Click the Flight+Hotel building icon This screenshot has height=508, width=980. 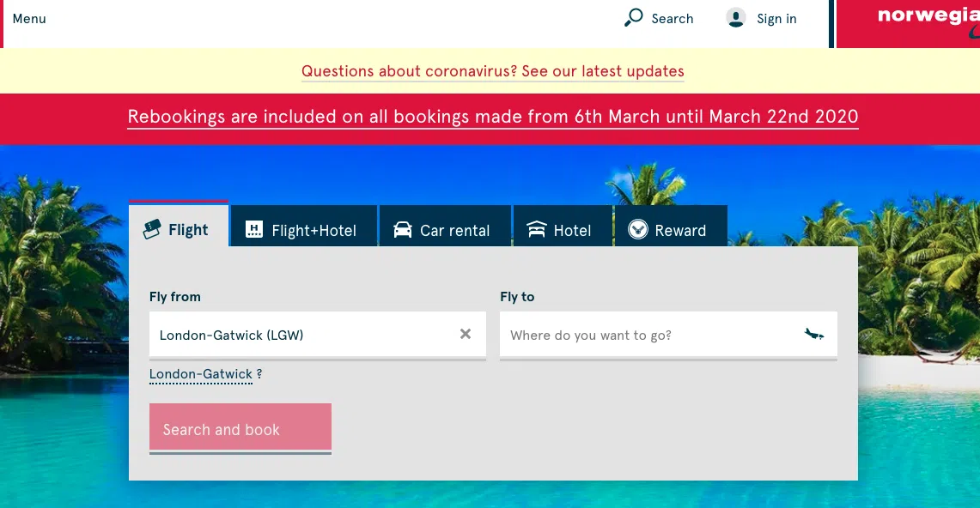point(253,230)
